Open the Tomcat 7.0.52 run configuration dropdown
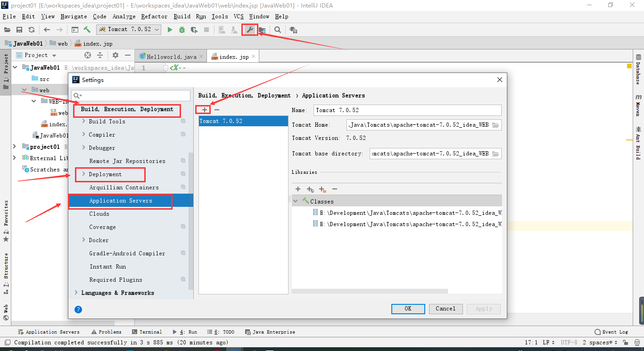The image size is (644, 351). click(x=129, y=29)
